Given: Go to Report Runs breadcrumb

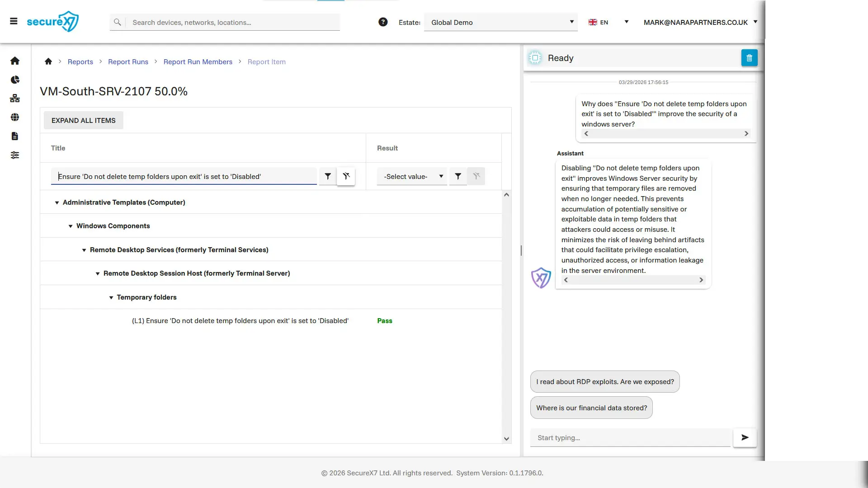Looking at the screenshot, I should pos(128,62).
